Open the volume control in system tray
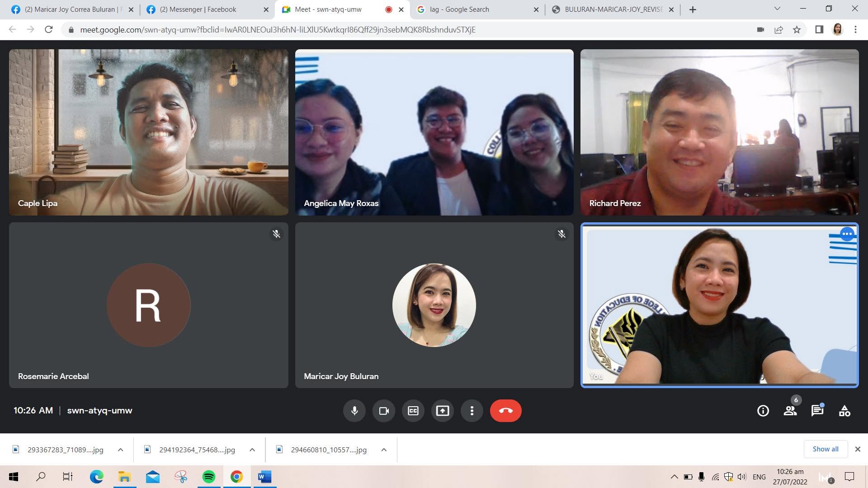 point(741,477)
